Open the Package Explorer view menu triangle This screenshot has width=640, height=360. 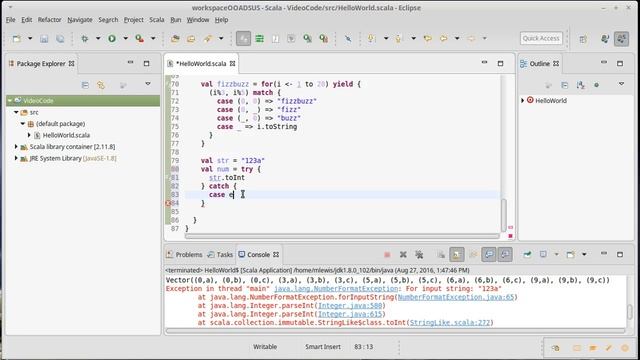click(x=148, y=84)
